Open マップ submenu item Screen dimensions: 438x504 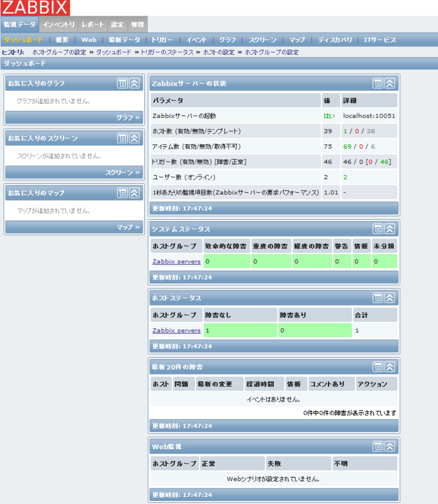tap(297, 40)
